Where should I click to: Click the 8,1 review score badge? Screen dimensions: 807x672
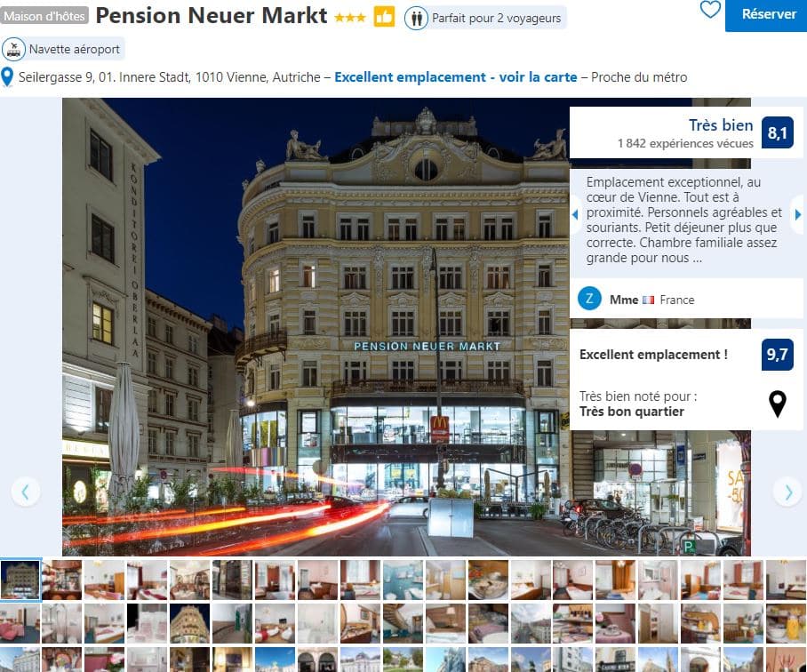point(777,132)
